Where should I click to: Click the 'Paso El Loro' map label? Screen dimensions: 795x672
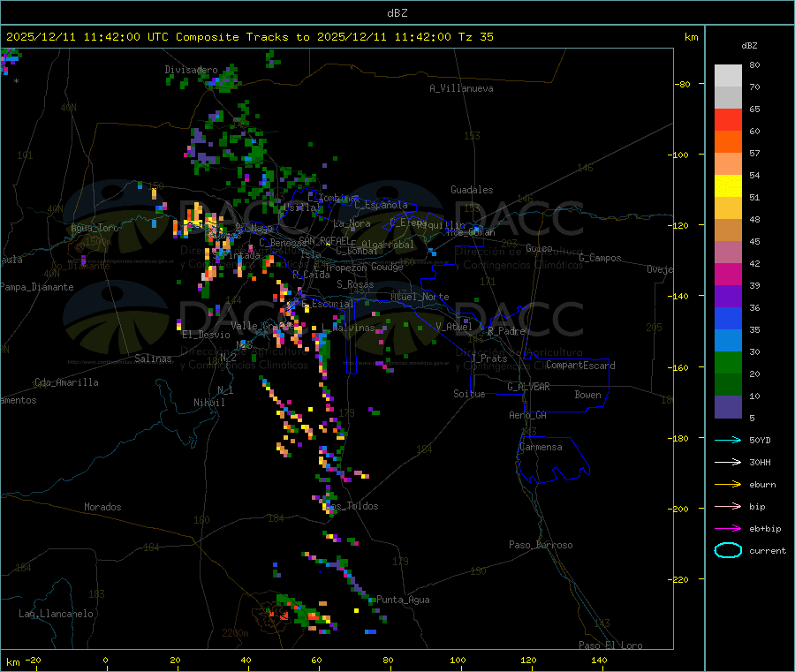[x=611, y=646]
